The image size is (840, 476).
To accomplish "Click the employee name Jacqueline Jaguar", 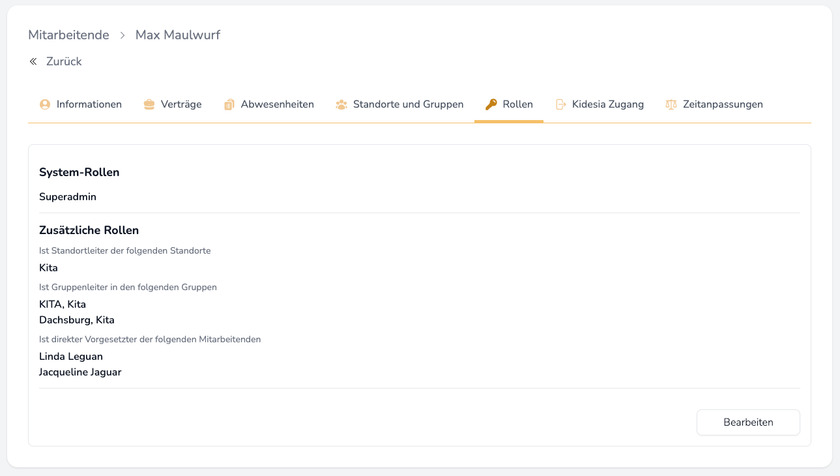I will click(80, 372).
